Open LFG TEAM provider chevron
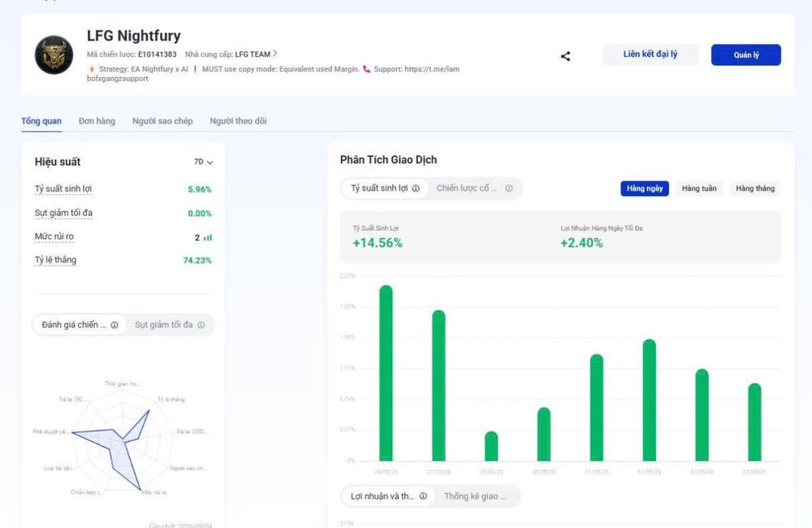The width and height of the screenshot is (812, 528). coord(275,54)
